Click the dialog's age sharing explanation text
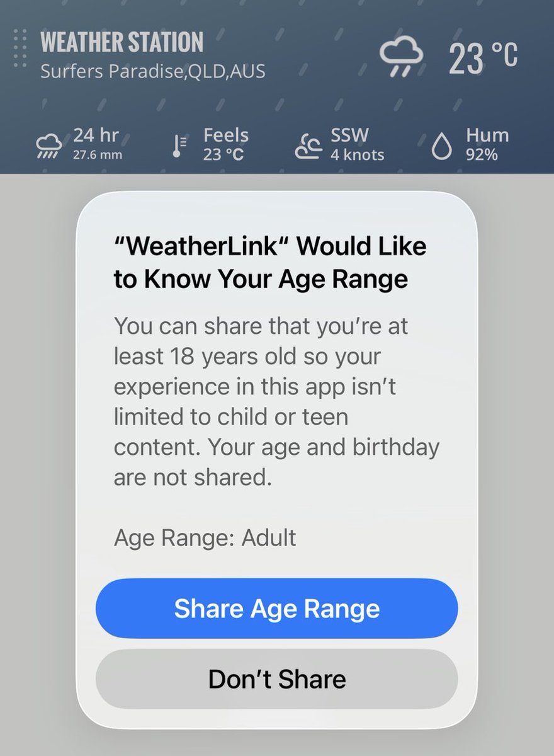The width and height of the screenshot is (554, 756). [x=276, y=401]
